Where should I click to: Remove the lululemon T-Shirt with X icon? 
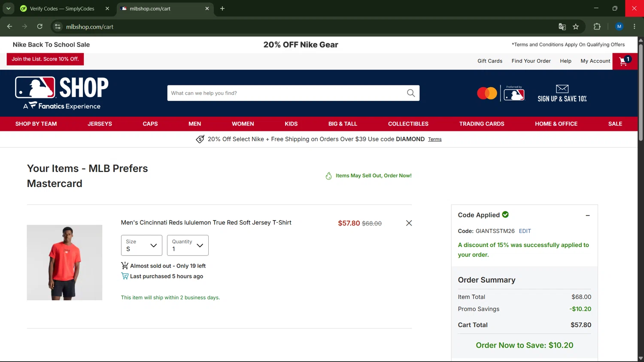click(409, 223)
